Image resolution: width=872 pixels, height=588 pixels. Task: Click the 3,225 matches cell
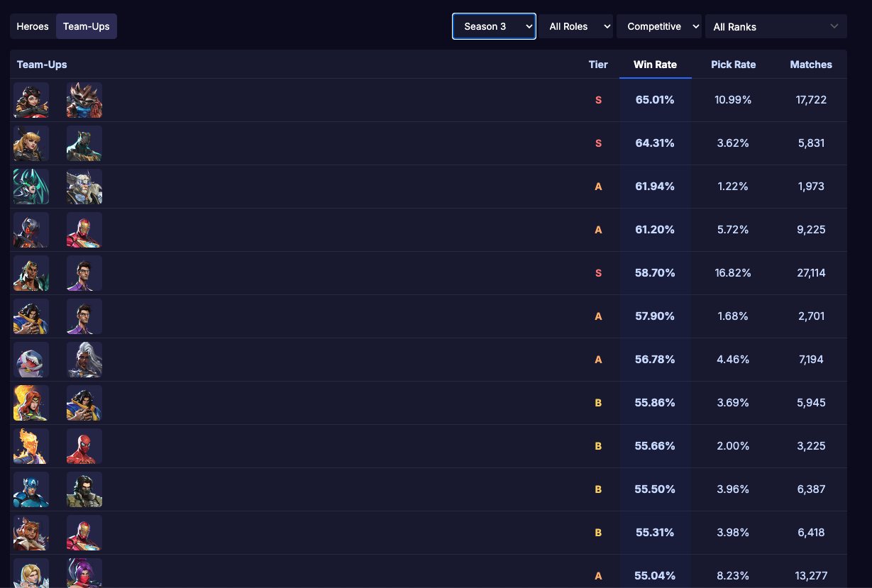(811, 446)
